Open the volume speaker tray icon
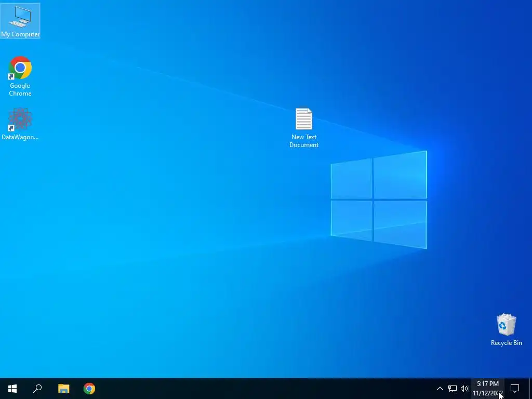This screenshot has width=532, height=399. tap(464, 389)
